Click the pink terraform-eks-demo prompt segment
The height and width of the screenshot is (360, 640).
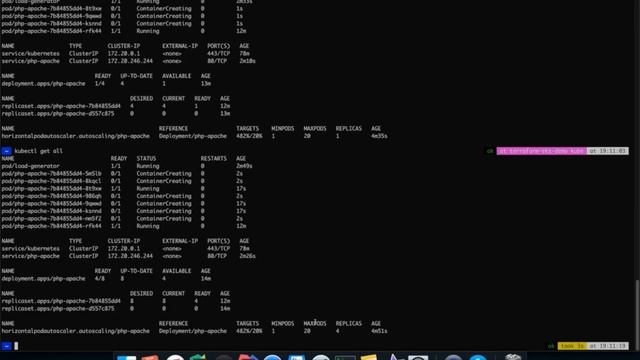[541, 151]
